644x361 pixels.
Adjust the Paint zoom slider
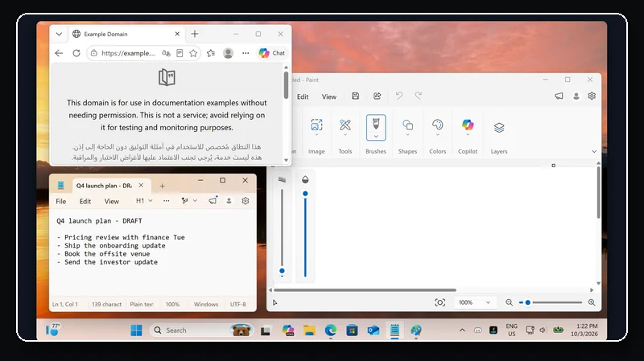[x=550, y=302]
